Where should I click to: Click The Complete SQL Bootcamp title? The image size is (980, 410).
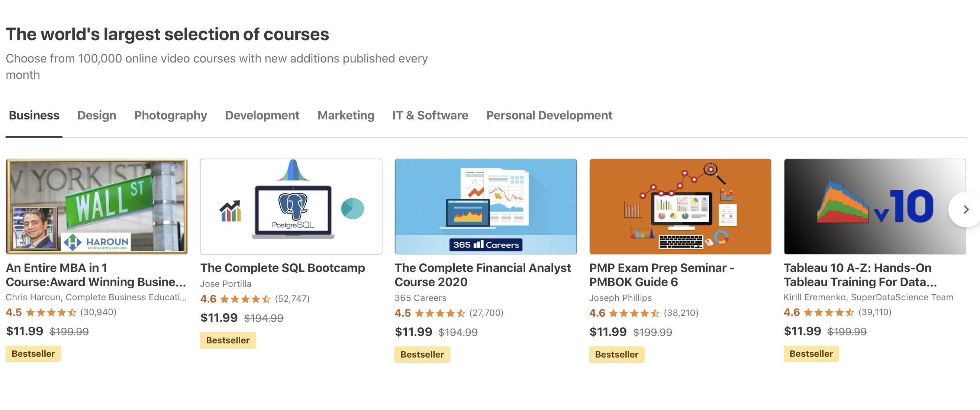(x=282, y=268)
